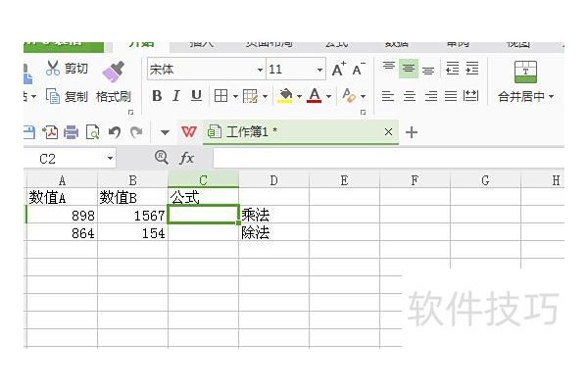Open font color dropdown arrow
The width and height of the screenshot is (588, 392).
tap(329, 96)
